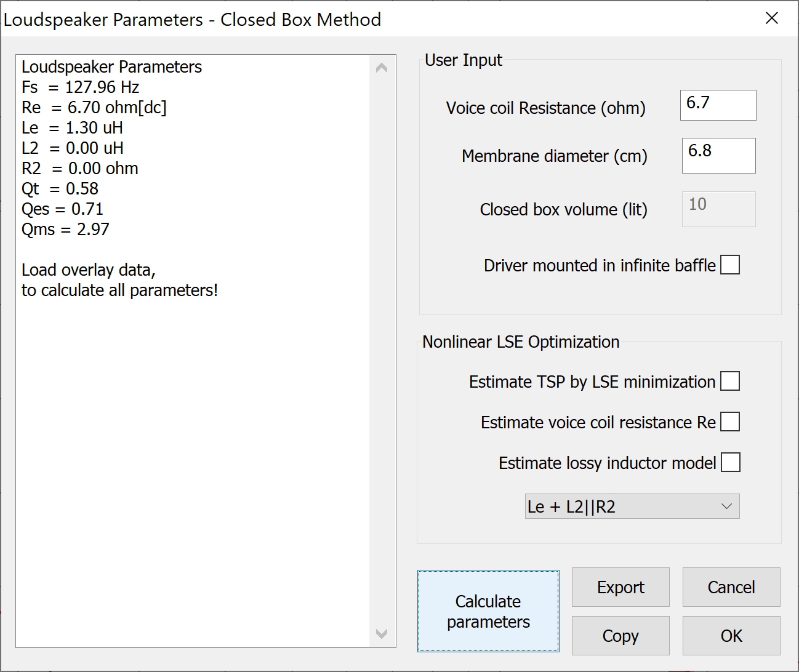Click the results scroll up arrow
The width and height of the screenshot is (799, 672).
[x=382, y=68]
